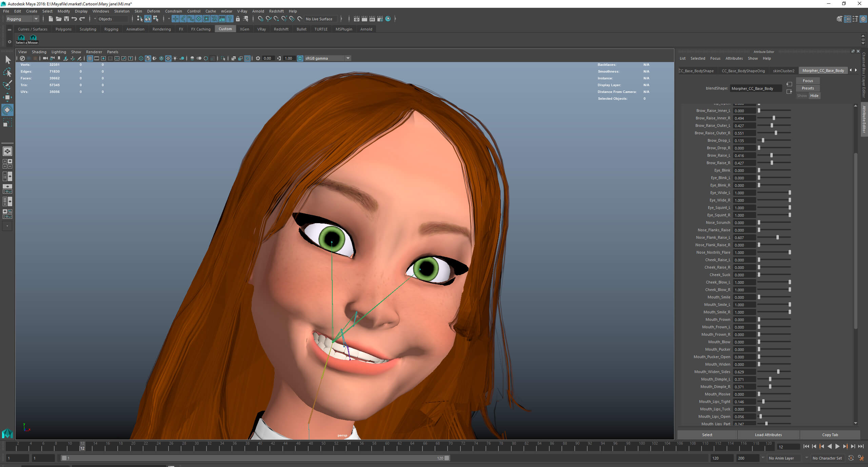Click the Save scene icon
The image size is (868, 467).
[66, 19]
